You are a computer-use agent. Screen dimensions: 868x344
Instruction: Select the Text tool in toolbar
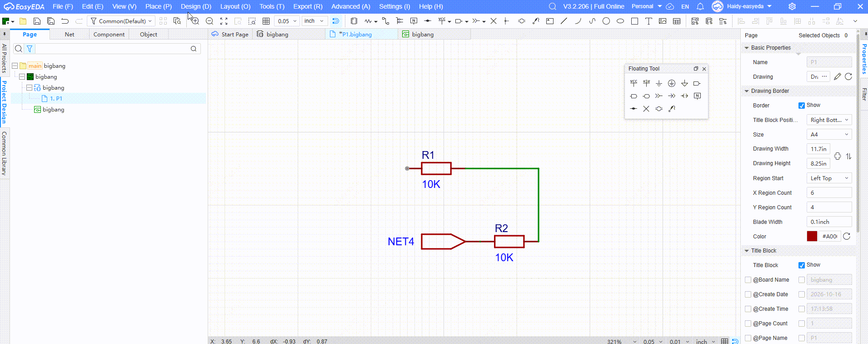pyautogui.click(x=649, y=21)
